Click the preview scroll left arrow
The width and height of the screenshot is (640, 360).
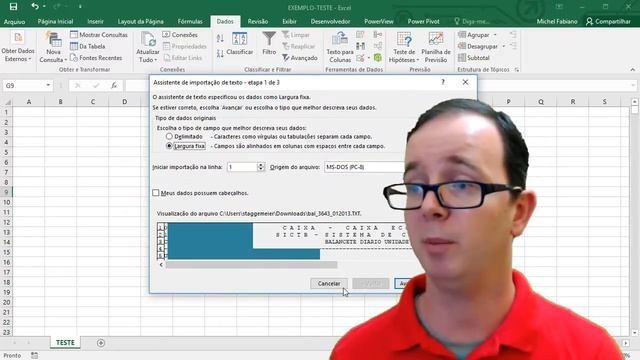tap(161, 265)
